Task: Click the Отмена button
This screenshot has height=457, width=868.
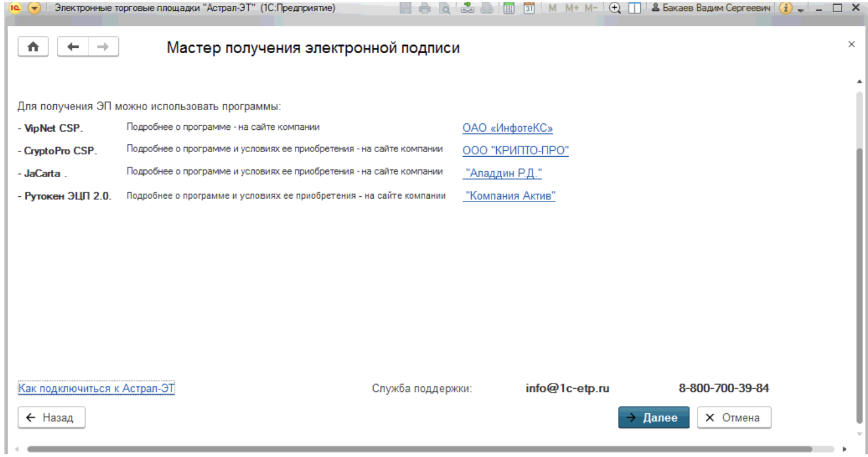Action: (x=734, y=418)
